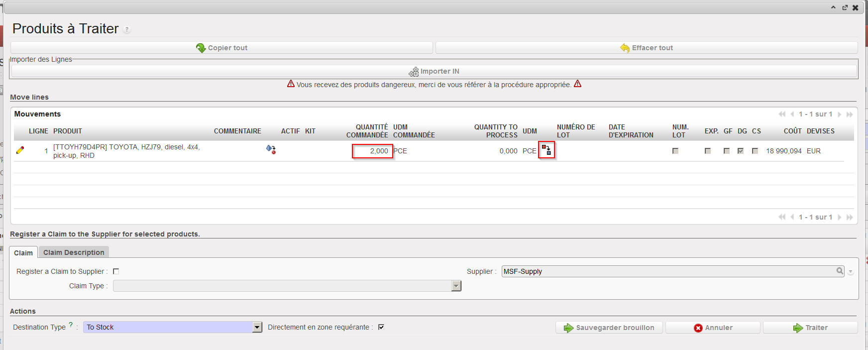Screen dimensions: 868x350
Task: Open the Supplier search magnifier icon
Action: pyautogui.click(x=840, y=271)
